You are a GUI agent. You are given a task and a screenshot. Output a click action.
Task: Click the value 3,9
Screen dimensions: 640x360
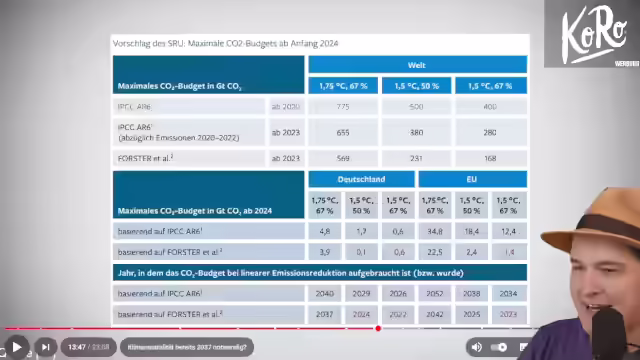click(x=324, y=252)
